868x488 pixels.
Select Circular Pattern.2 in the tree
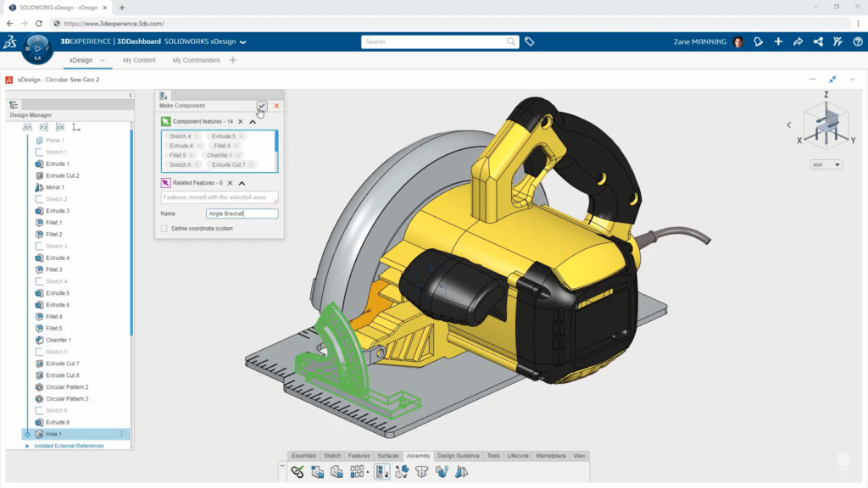(x=67, y=387)
